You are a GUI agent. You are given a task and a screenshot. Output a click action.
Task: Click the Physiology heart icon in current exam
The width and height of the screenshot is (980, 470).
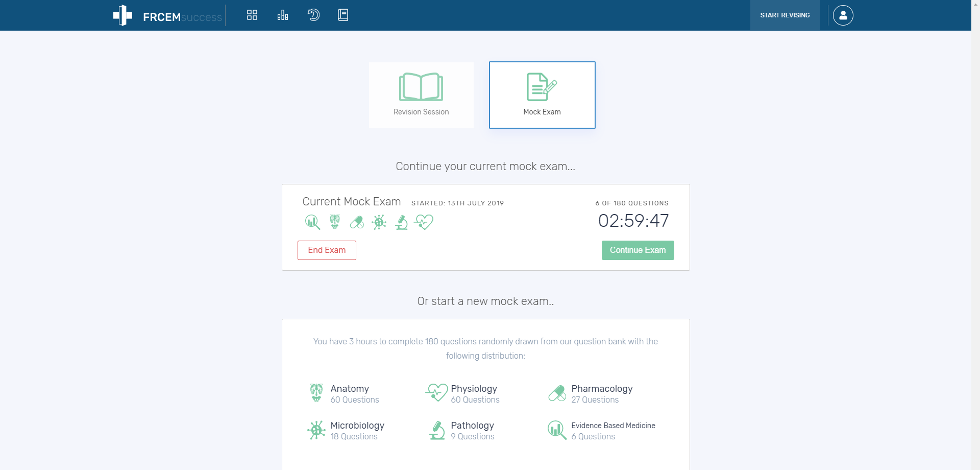coord(424,222)
